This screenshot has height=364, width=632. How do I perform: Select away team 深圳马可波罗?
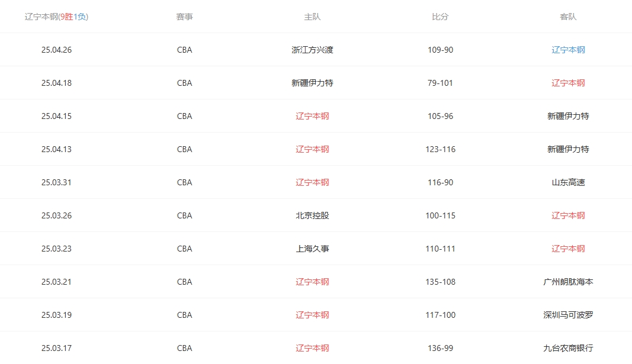pos(568,315)
